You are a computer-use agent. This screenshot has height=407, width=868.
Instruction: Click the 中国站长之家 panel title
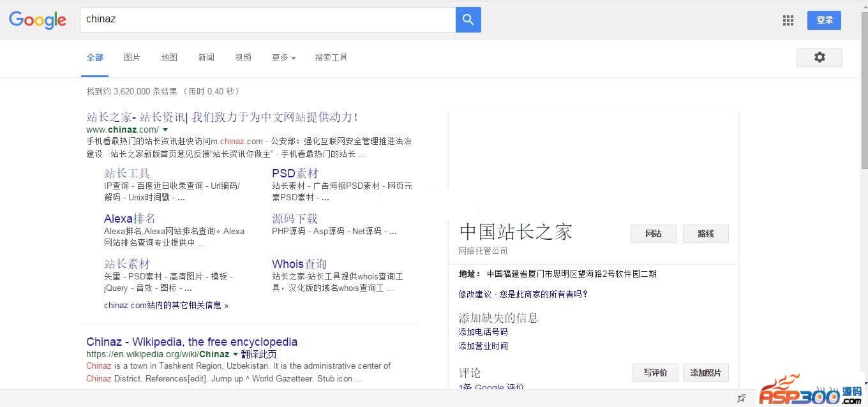(x=516, y=232)
